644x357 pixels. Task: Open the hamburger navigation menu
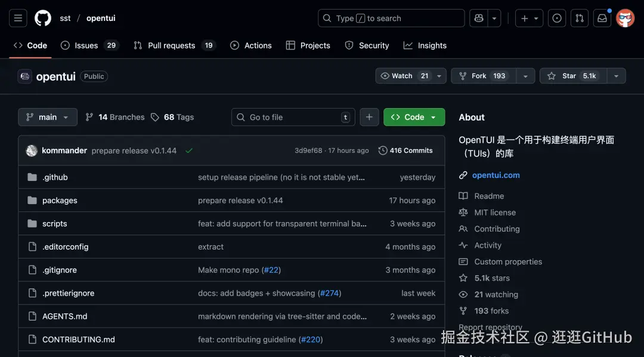(x=18, y=19)
